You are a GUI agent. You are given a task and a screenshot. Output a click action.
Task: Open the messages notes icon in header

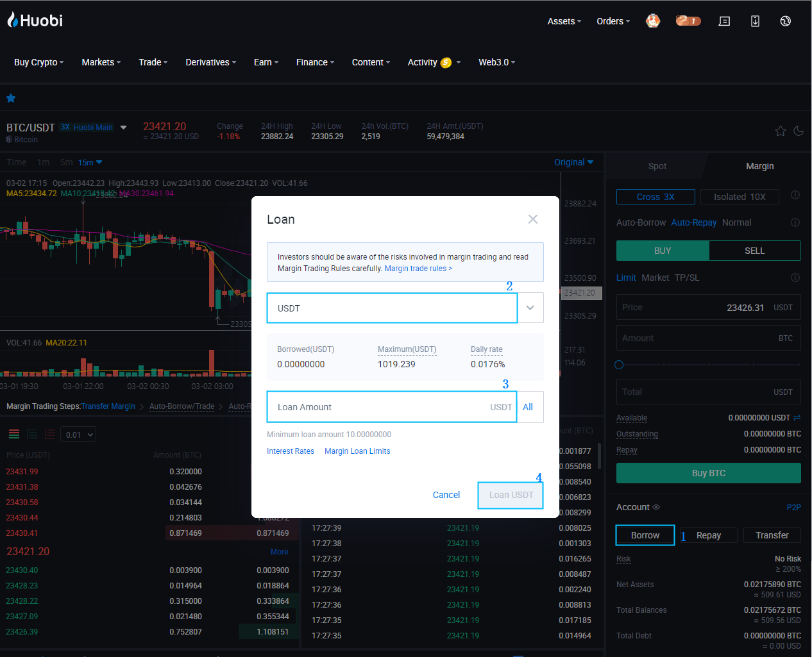click(724, 21)
